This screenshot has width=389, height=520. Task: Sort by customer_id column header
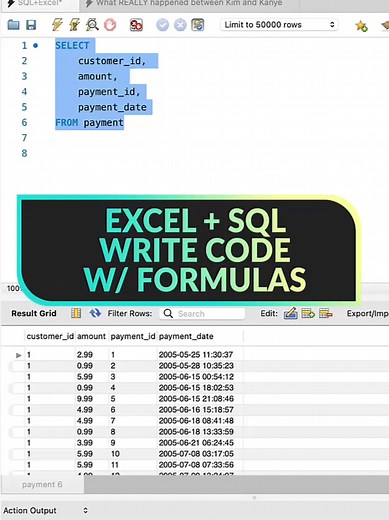[50, 336]
